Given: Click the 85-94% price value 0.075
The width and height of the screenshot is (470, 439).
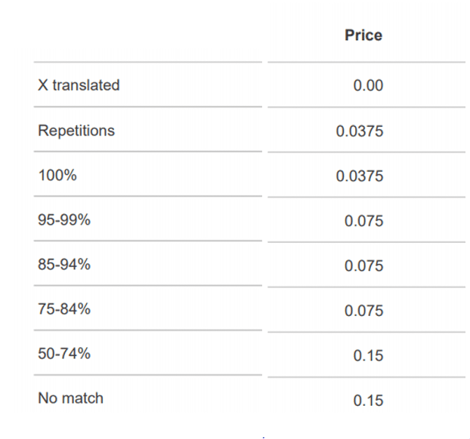Looking at the screenshot, I should point(364,266).
